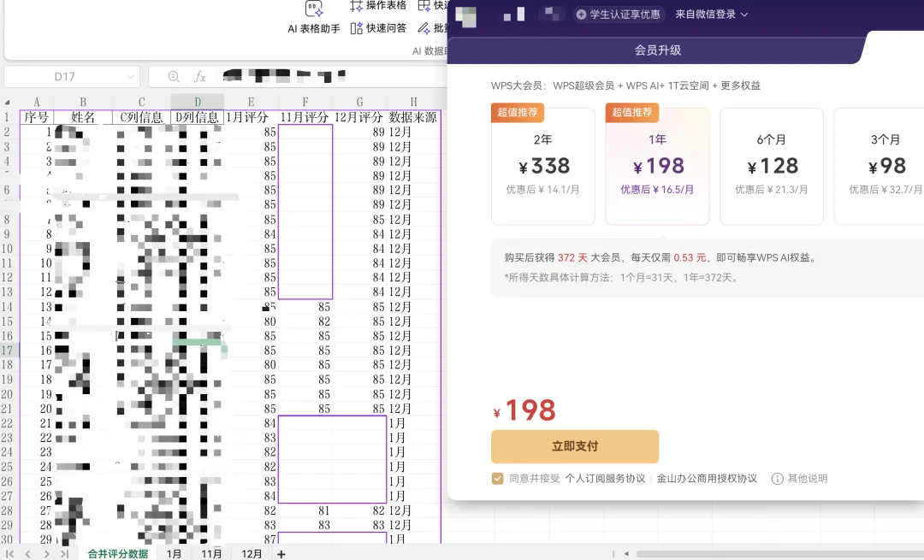Viewport: 924px width, 560px height.
Task: Click the user avatar in membership panel
Action: pyautogui.click(x=465, y=15)
